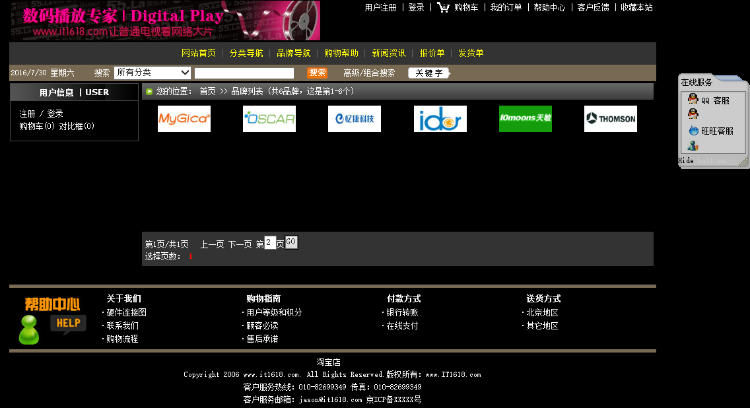Go to 网站首页 in the nav bar

tap(199, 53)
